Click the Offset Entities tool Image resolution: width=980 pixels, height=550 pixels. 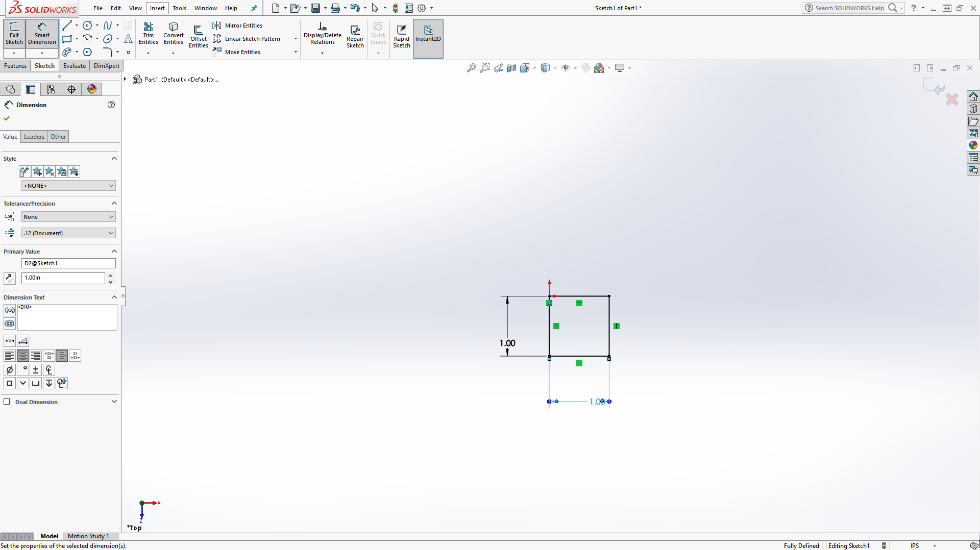199,36
